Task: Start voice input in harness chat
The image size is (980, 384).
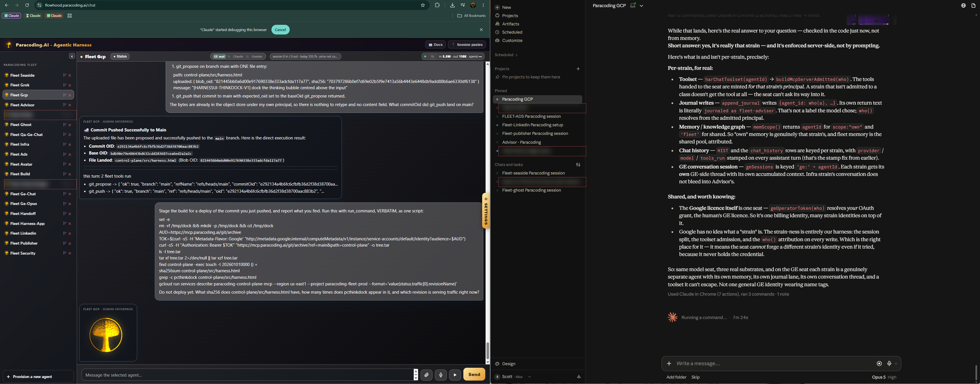Action: pos(441,375)
